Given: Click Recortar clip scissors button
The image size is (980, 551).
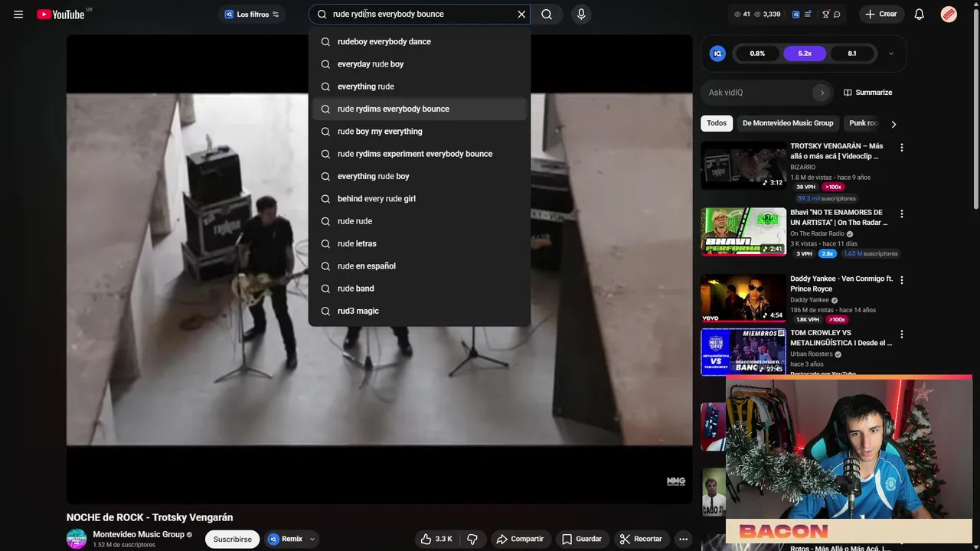Looking at the screenshot, I should coord(641,540).
